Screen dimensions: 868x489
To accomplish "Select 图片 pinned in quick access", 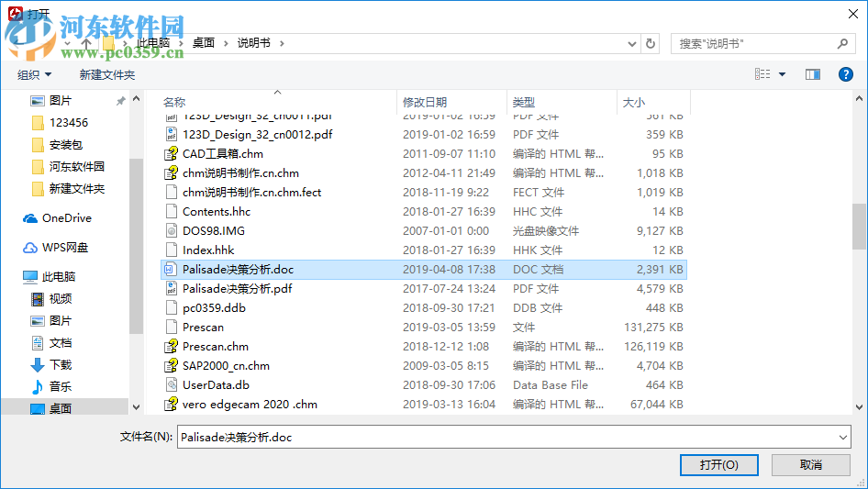I will pyautogui.click(x=61, y=101).
